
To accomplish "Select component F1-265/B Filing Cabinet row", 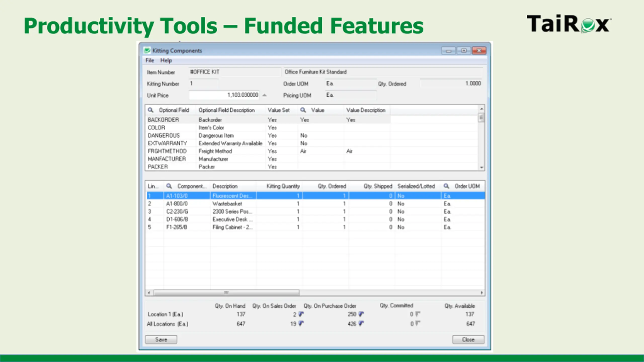I will click(x=316, y=227).
